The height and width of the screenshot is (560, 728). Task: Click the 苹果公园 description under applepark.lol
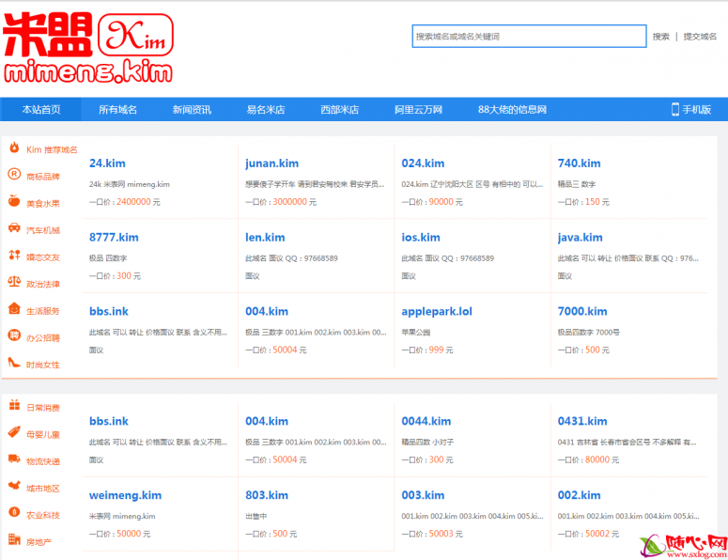pos(415,332)
